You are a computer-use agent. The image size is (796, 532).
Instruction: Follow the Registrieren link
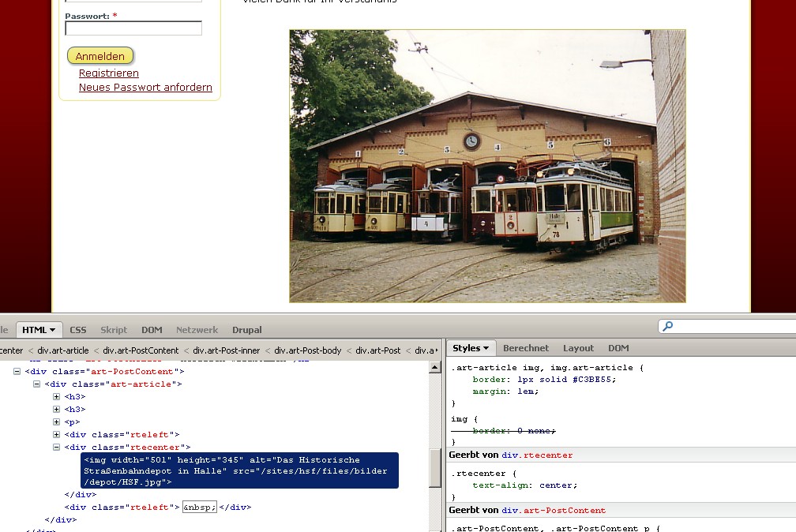pyautogui.click(x=109, y=73)
